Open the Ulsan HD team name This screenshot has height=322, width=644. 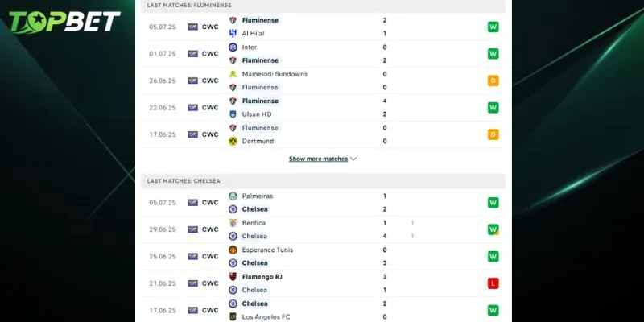tap(258, 114)
